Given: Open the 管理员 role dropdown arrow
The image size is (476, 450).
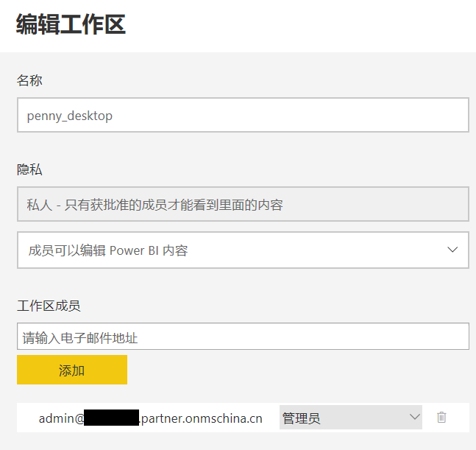Looking at the screenshot, I should pyautogui.click(x=413, y=418).
